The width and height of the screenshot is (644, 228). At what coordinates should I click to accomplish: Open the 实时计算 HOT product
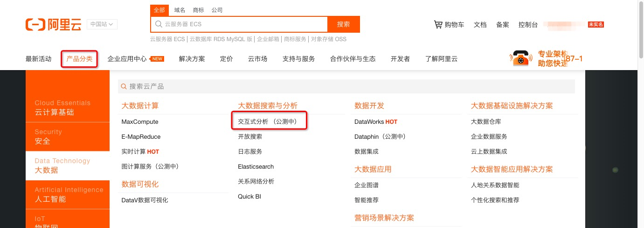coord(140,151)
